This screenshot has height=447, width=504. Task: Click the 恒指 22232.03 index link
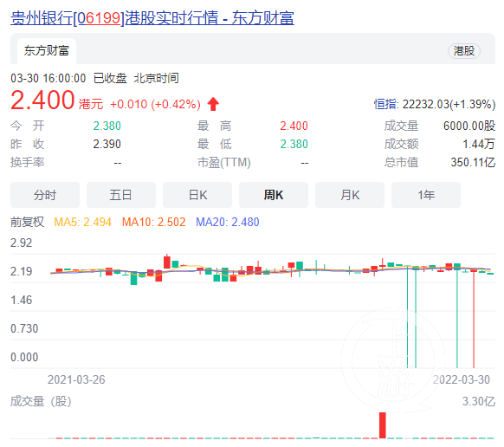pyautogui.click(x=434, y=104)
